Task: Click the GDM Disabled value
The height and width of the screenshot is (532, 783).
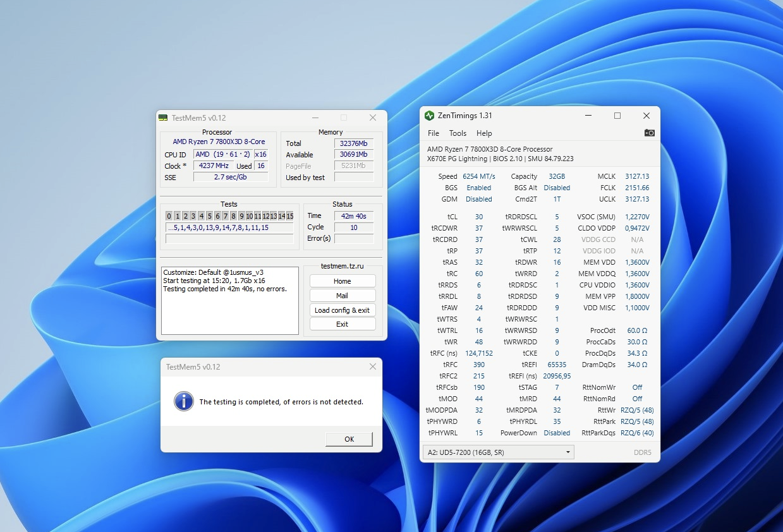Action: [479, 199]
